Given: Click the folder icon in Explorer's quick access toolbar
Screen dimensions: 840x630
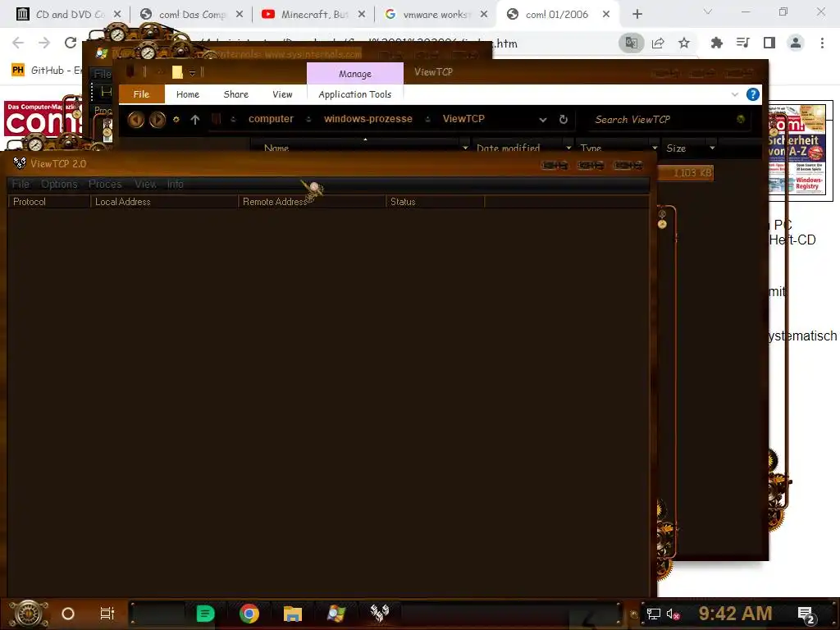Looking at the screenshot, I should [x=177, y=72].
